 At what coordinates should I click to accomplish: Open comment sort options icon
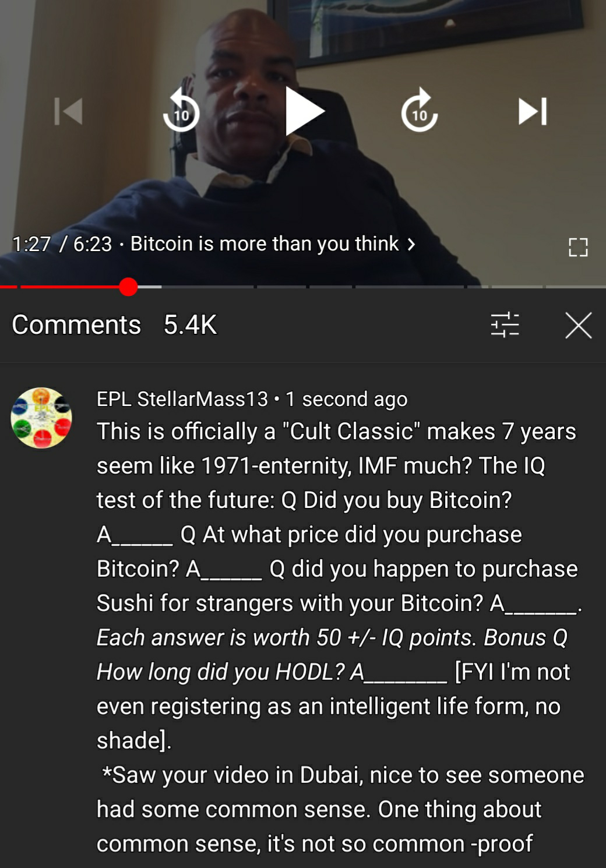pos(505,324)
